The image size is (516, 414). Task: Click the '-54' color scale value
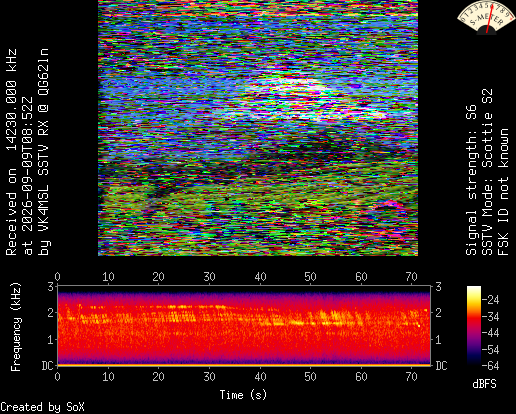490,349
